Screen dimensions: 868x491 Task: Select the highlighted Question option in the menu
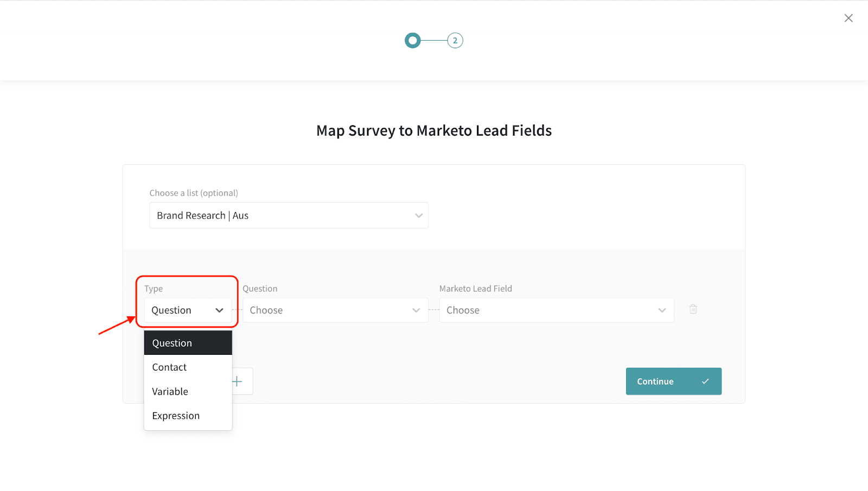[x=188, y=343]
